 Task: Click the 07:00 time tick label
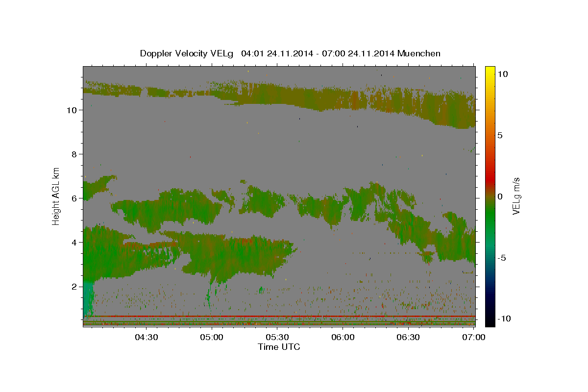[x=473, y=337]
